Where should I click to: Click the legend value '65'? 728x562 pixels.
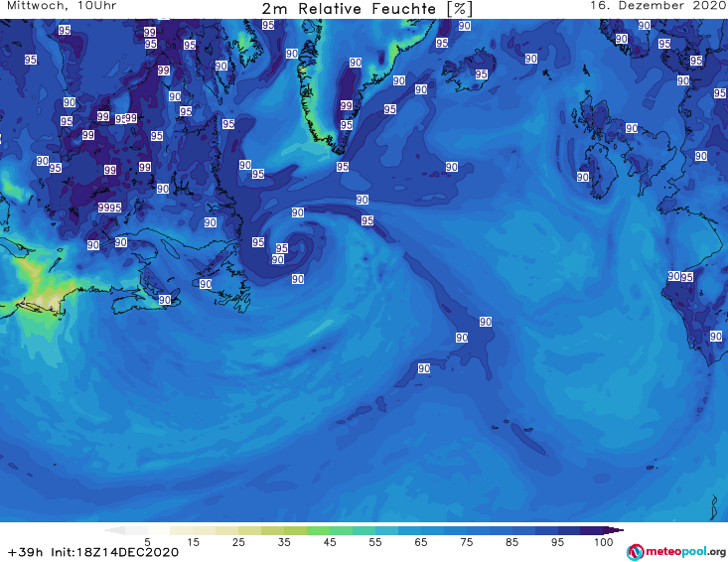point(421,542)
